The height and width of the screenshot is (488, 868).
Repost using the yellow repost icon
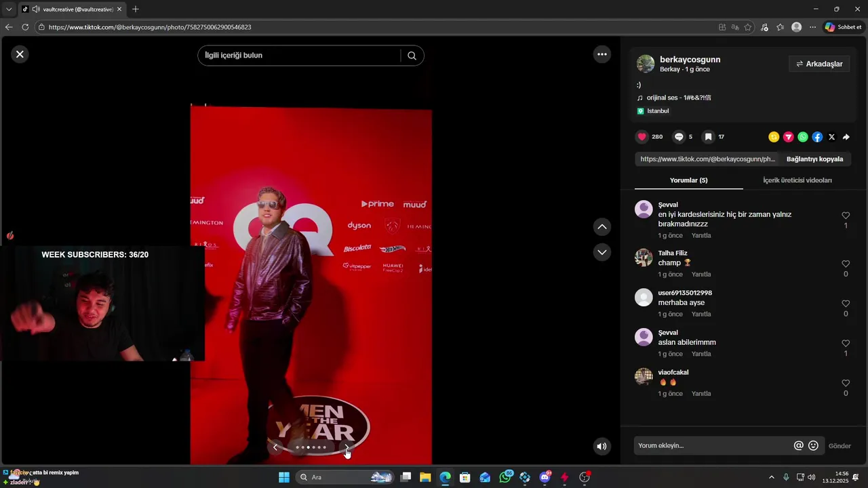click(x=774, y=137)
